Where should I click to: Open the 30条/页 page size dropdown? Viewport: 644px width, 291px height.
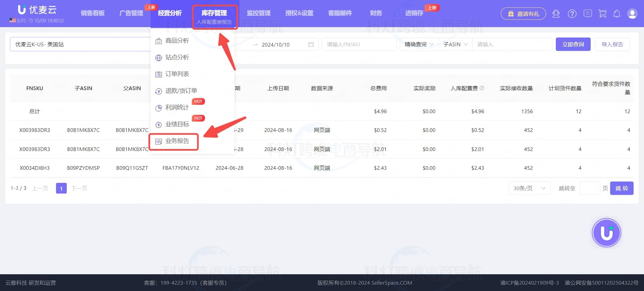[529, 188]
